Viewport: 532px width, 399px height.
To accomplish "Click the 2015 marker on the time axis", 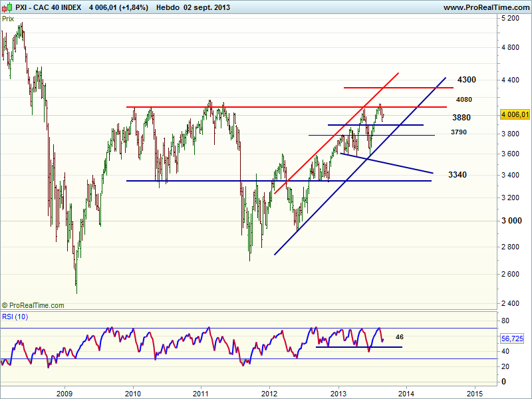I will (x=475, y=392).
